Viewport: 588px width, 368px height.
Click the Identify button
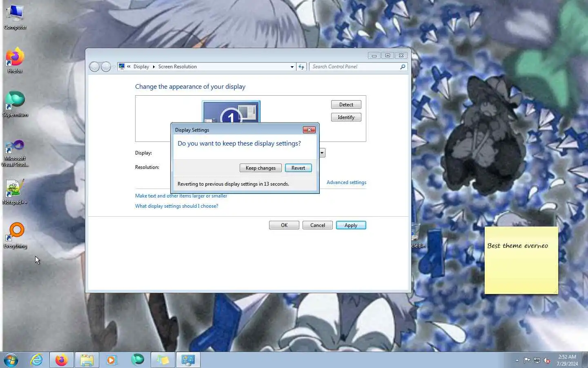pyautogui.click(x=346, y=117)
